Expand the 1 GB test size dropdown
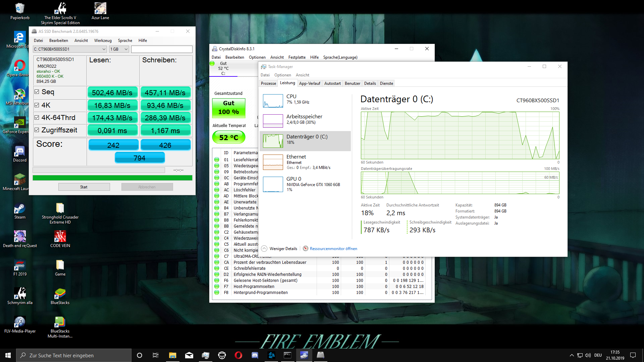Screen dimensions: 644x362 click(119, 49)
